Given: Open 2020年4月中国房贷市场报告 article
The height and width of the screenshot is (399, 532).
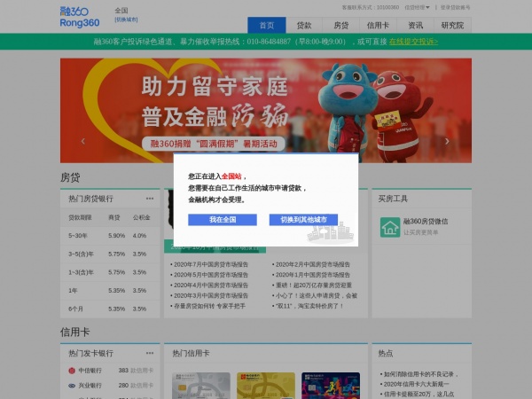Looking at the screenshot, I should pos(211,286).
